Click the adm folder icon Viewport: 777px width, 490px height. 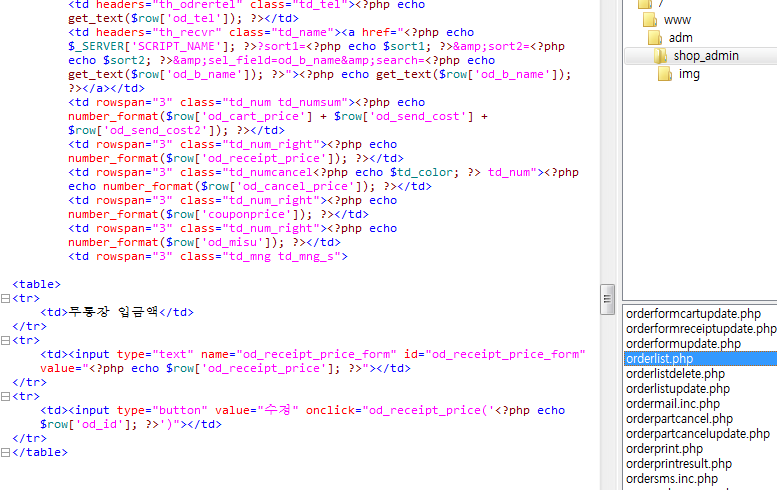point(655,38)
